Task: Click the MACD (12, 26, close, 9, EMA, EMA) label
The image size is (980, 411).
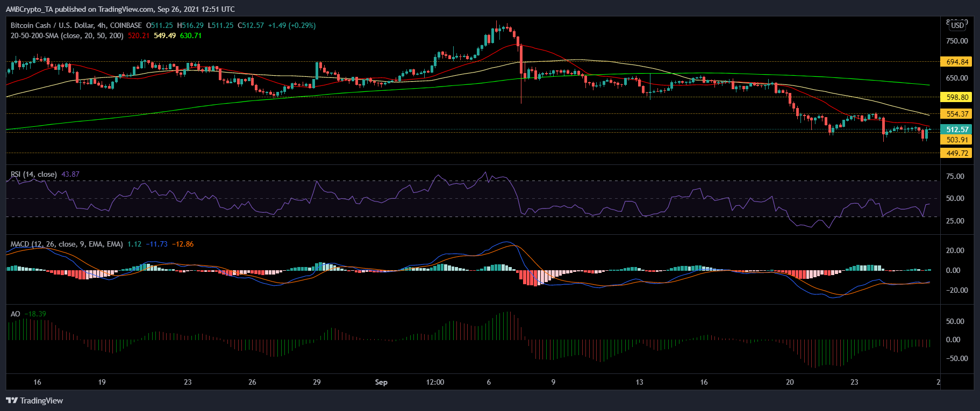Action: pos(67,244)
